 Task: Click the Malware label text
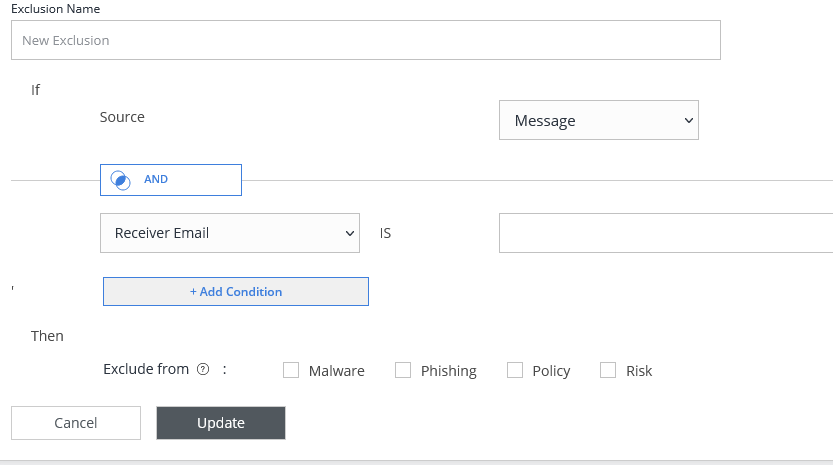[x=336, y=371]
